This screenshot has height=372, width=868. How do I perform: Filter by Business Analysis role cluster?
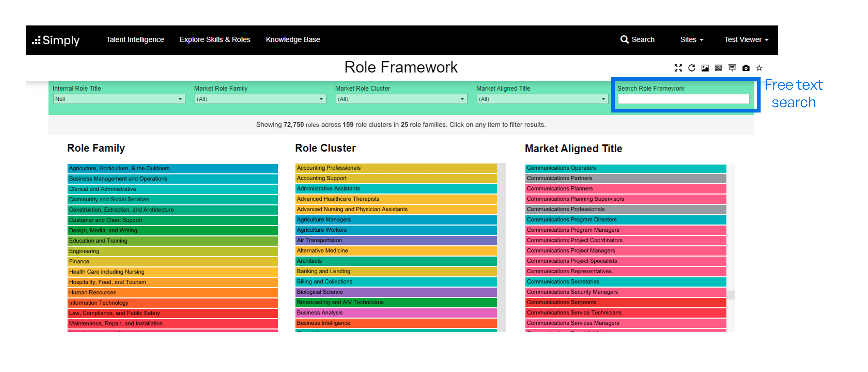(x=396, y=313)
